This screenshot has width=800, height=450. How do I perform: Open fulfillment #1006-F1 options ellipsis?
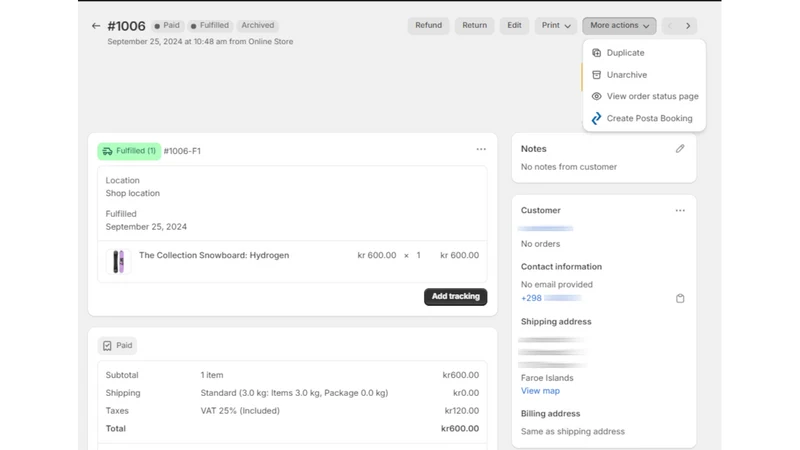481,149
